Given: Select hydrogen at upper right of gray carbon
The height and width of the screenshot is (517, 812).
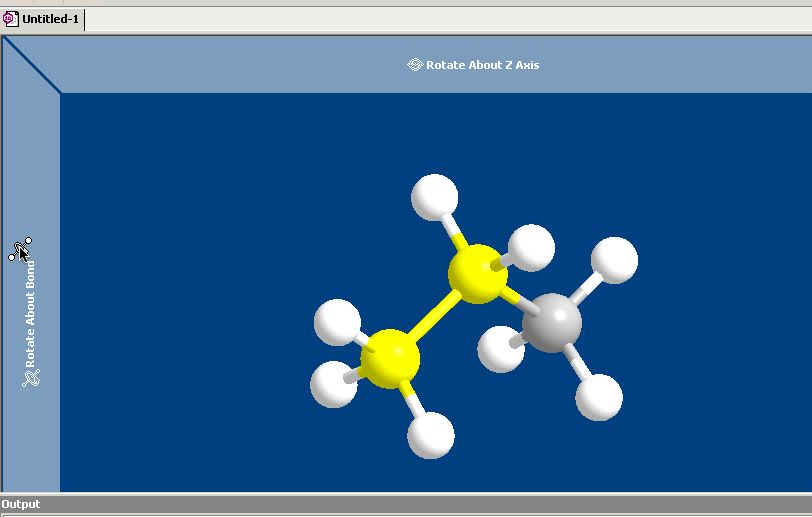Looking at the screenshot, I should 614,260.
